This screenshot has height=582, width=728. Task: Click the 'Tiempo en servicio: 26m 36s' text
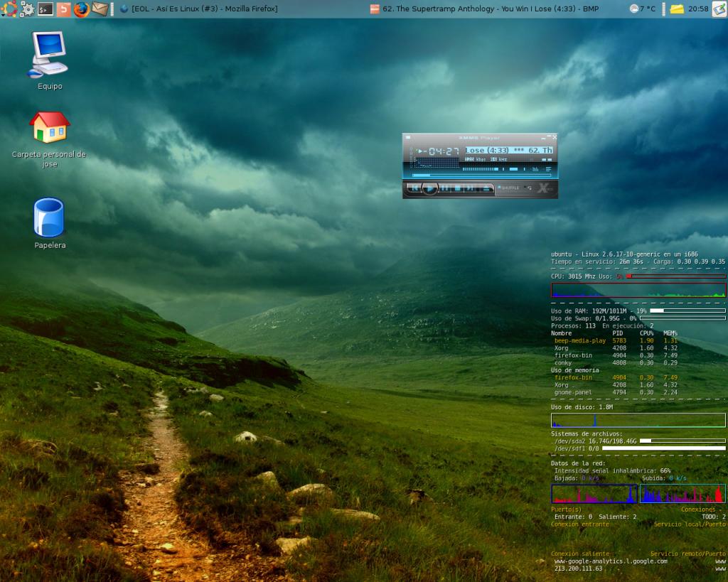(597, 262)
